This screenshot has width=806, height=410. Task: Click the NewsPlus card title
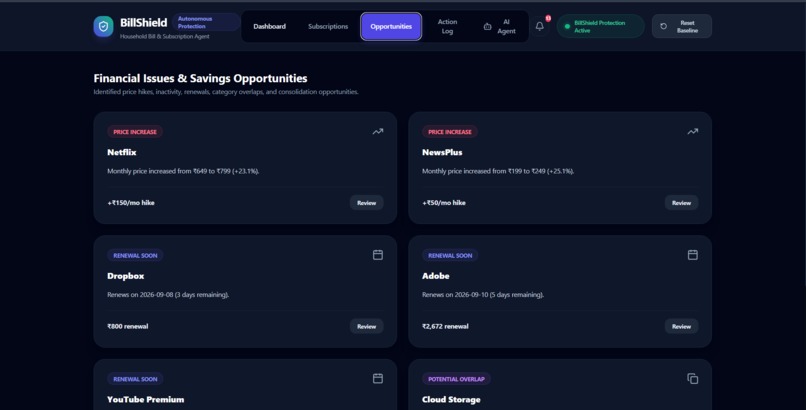coord(442,153)
